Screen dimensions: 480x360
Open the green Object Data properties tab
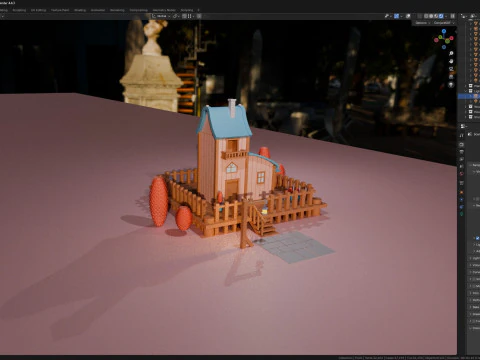(x=461, y=214)
